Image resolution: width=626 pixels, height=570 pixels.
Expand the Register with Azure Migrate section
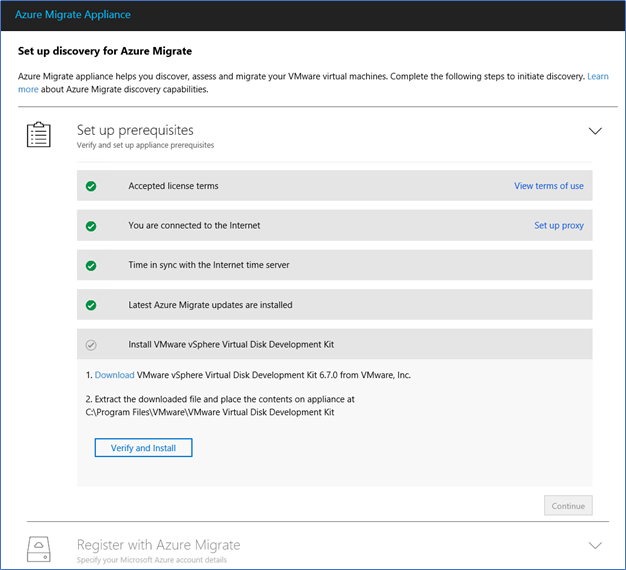pyautogui.click(x=595, y=545)
